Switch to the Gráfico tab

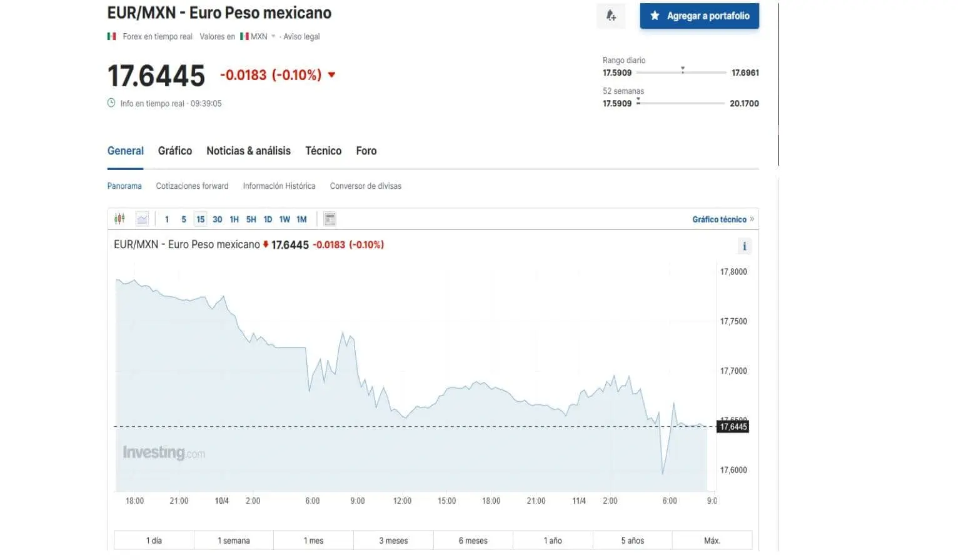(x=175, y=151)
